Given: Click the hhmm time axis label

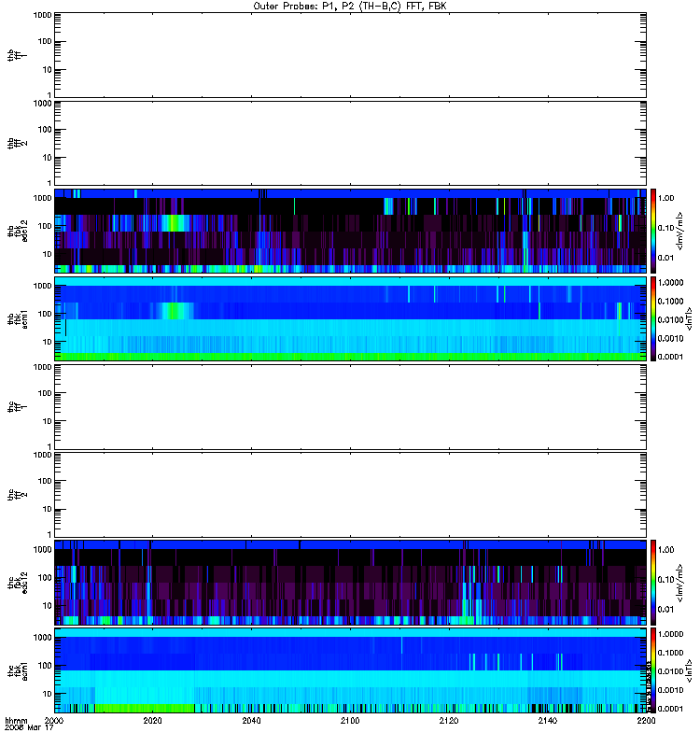Looking at the screenshot, I should click(x=16, y=721).
